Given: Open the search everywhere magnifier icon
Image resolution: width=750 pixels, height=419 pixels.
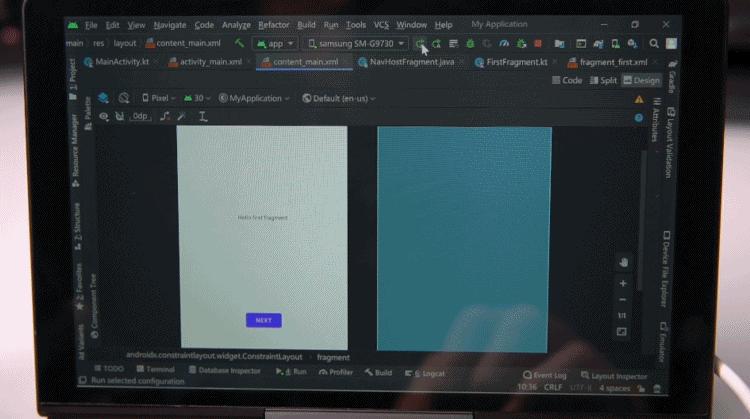Looking at the screenshot, I should pos(654,44).
